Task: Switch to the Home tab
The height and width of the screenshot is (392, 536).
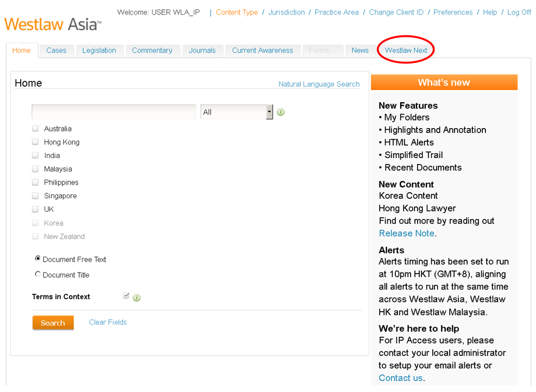Action: [x=22, y=50]
